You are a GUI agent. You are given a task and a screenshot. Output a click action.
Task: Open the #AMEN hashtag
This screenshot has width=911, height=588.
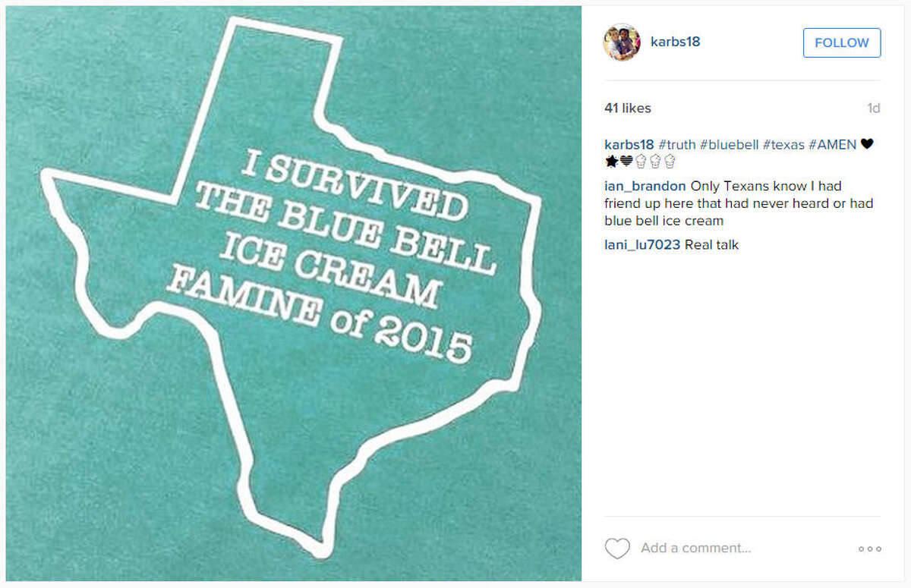(834, 144)
